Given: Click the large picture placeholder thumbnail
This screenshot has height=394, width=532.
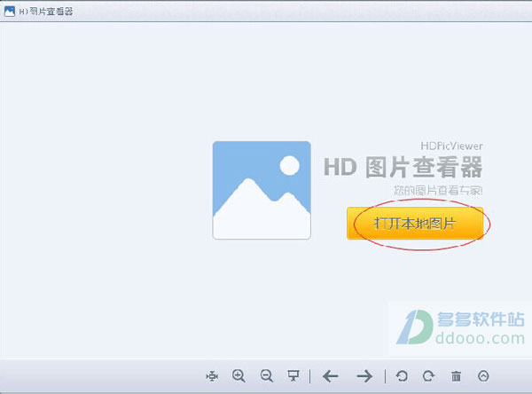Looking at the screenshot, I should [262, 190].
